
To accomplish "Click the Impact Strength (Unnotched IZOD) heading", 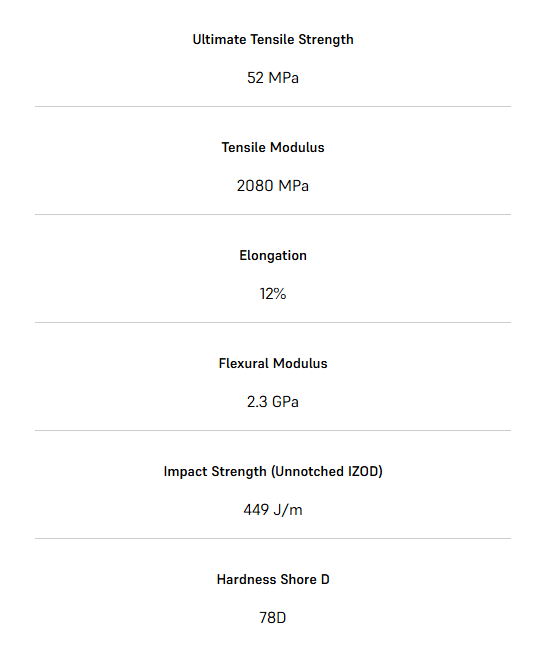I will pos(273,472).
